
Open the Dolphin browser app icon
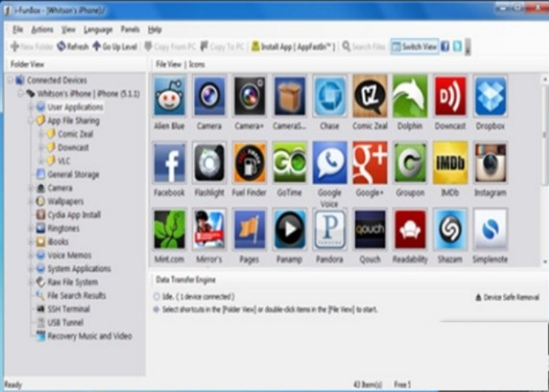point(409,96)
